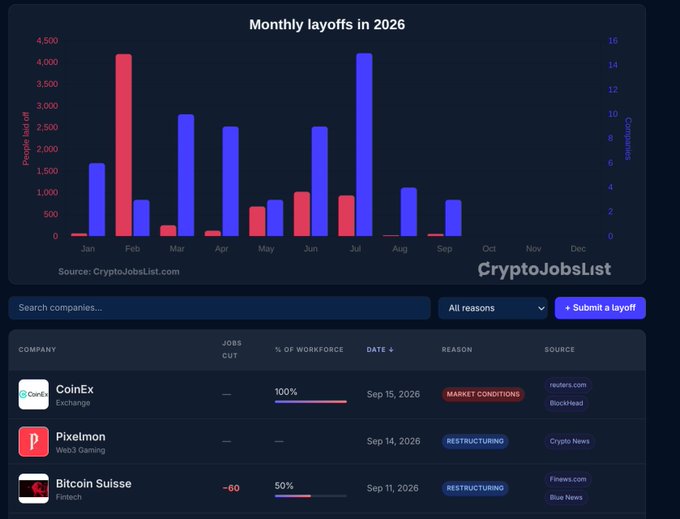Screen dimensions: 680x519
Task: Click the blue August companies bar
Action: click(409, 212)
